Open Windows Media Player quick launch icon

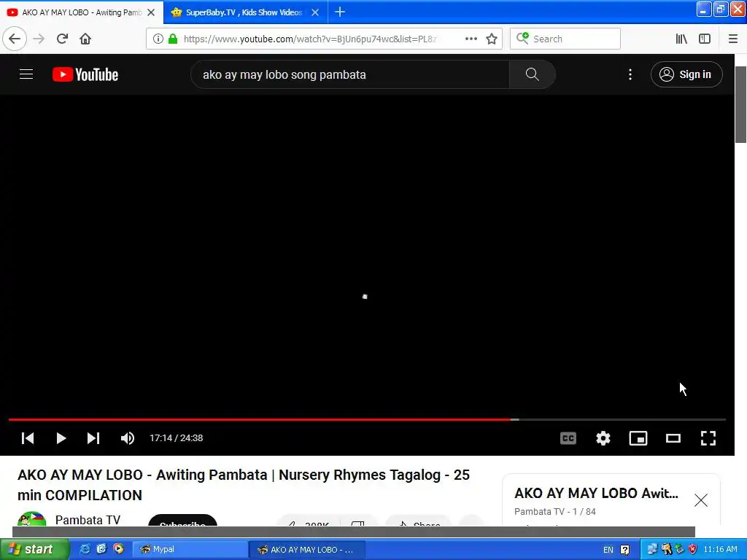pyautogui.click(x=118, y=549)
